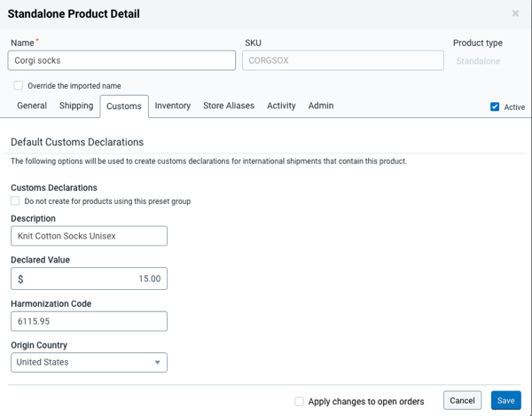
Task: Close the Standalone Product Detail dialog
Action: click(516, 14)
